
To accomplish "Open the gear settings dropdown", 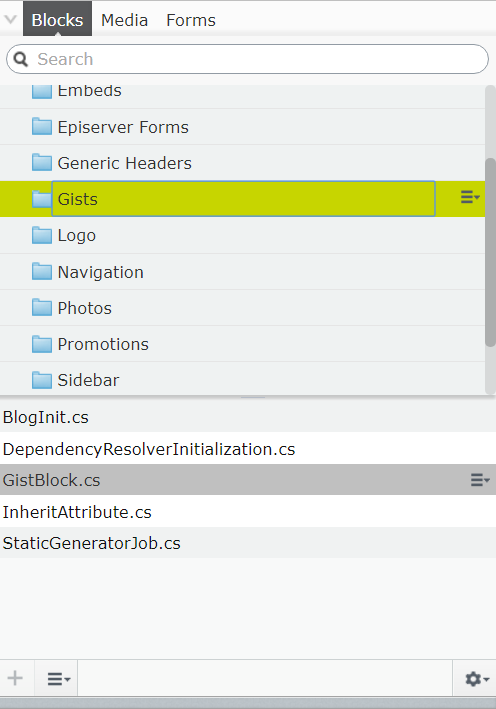I will tap(477, 679).
